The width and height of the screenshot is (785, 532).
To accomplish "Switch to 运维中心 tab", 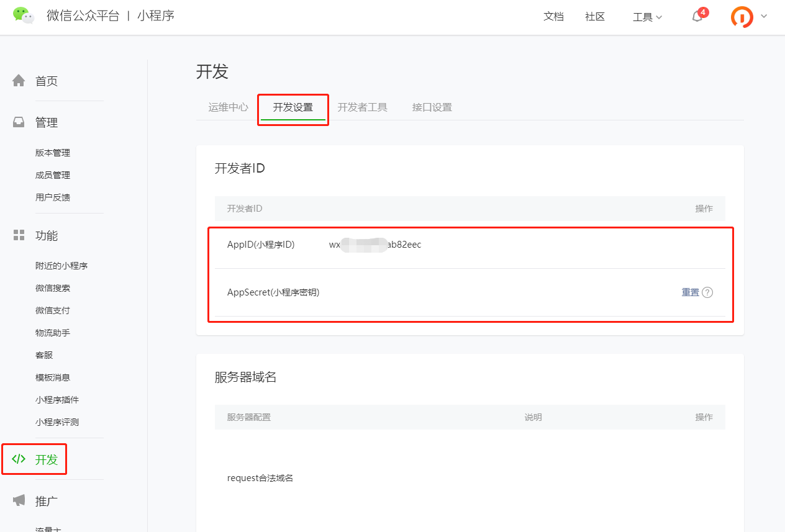I will (229, 107).
